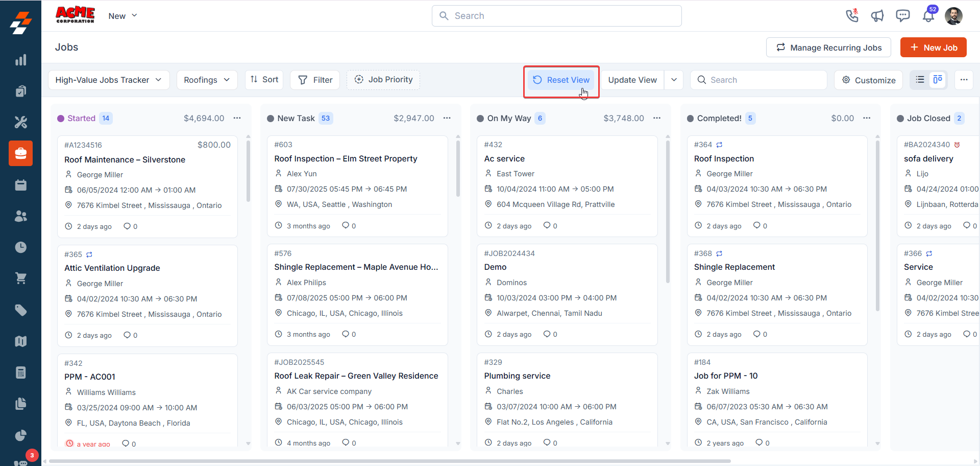980x466 pixels.
Task: Open the documents sidebar icon
Action: click(20, 404)
